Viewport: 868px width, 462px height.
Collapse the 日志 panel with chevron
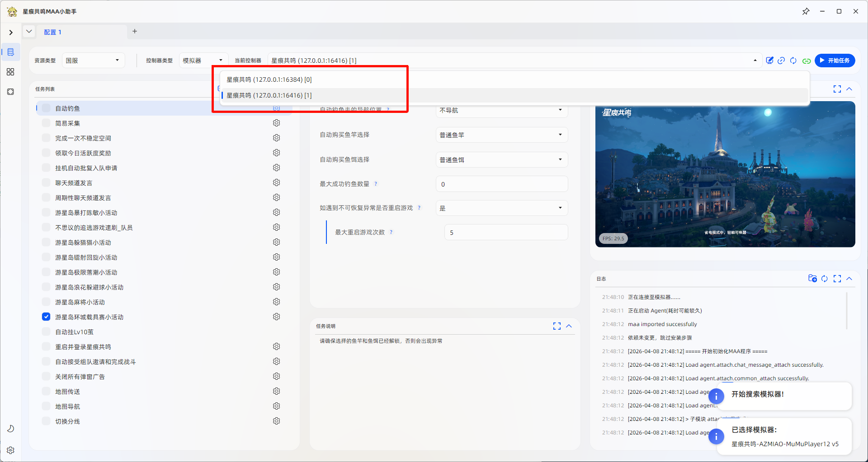coord(849,279)
